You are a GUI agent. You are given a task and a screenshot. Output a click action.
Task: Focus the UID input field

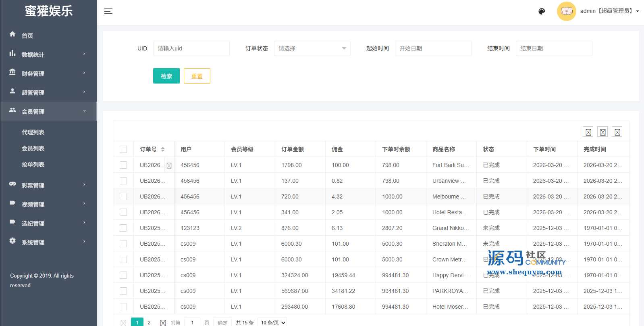[191, 48]
